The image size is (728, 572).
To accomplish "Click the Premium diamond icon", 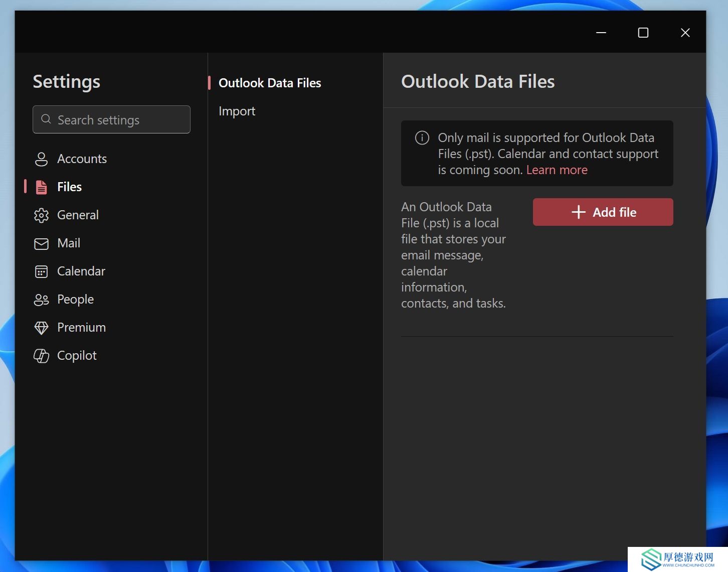I will (41, 328).
